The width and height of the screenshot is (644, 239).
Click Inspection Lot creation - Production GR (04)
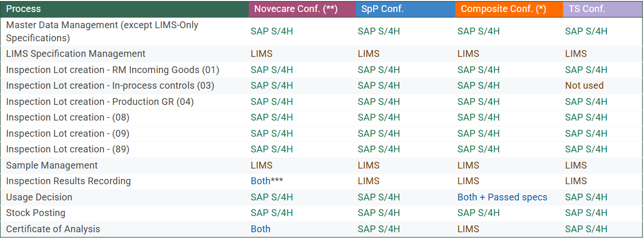pos(100,102)
